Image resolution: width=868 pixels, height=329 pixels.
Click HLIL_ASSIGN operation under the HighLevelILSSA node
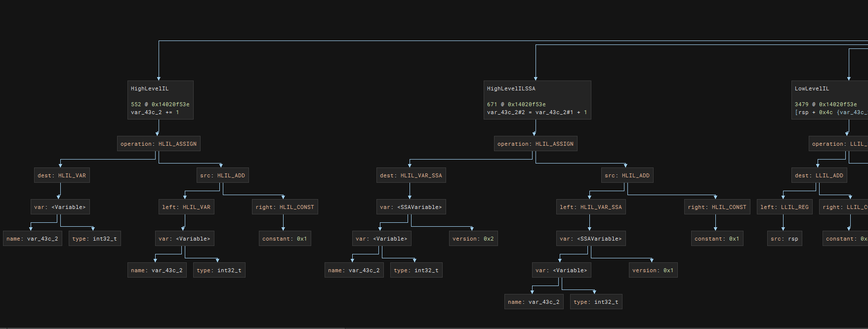click(536, 144)
